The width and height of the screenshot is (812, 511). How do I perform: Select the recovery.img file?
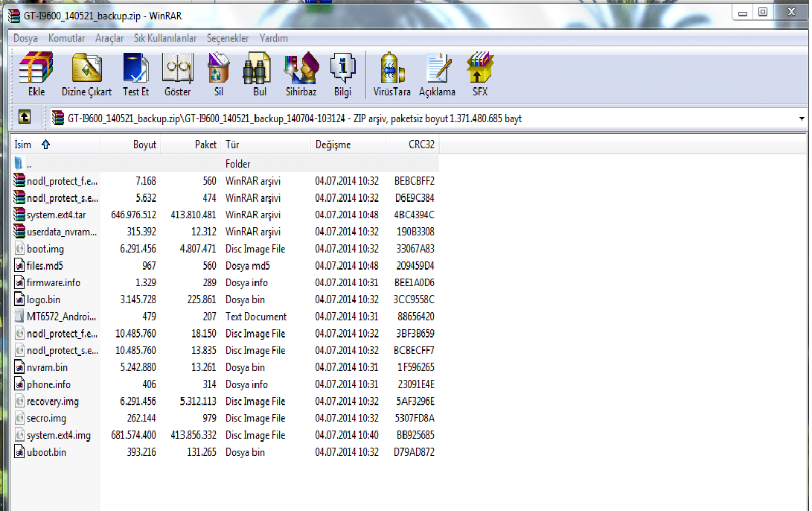click(52, 401)
